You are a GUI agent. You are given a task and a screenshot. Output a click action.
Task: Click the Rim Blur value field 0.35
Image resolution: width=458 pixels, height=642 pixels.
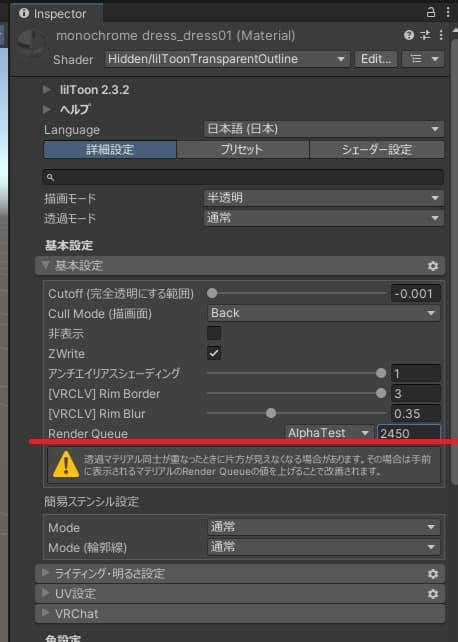click(415, 414)
